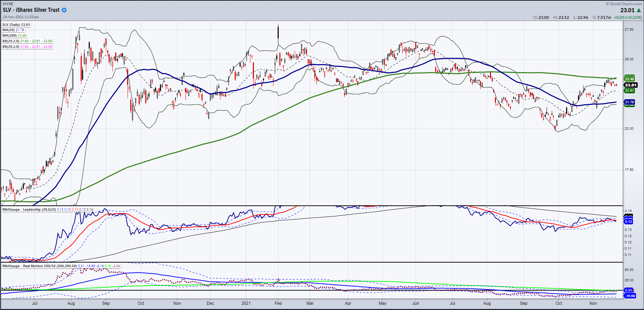Click the 2021 label on time axis

click(246, 303)
